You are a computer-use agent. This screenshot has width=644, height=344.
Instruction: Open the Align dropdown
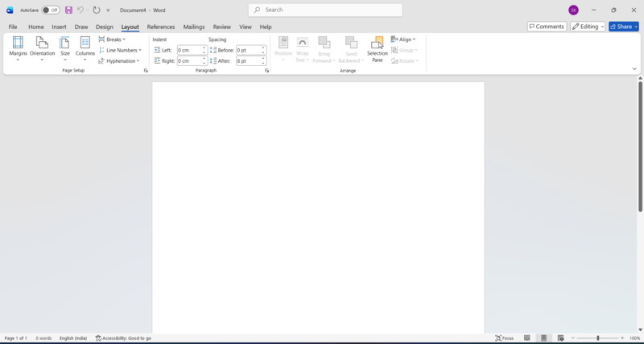(x=403, y=39)
